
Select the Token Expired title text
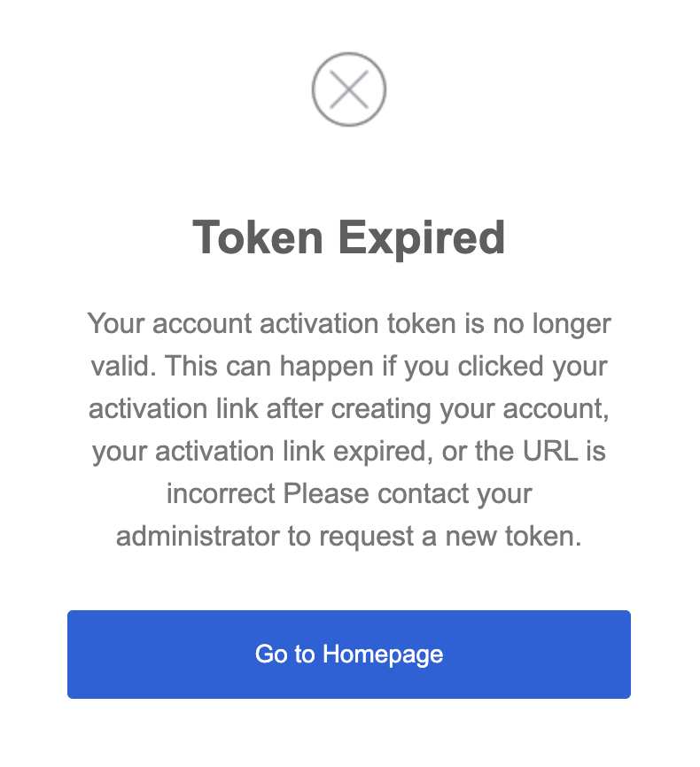coord(349,237)
